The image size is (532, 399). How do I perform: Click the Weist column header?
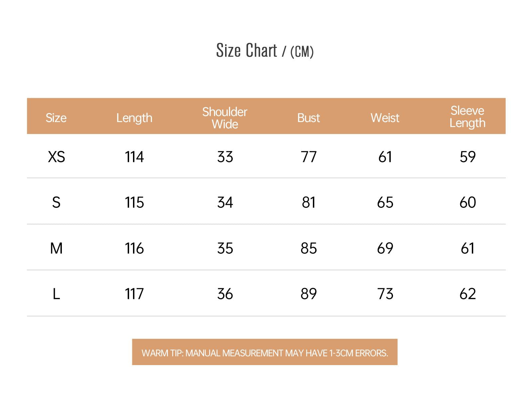pyautogui.click(x=385, y=118)
